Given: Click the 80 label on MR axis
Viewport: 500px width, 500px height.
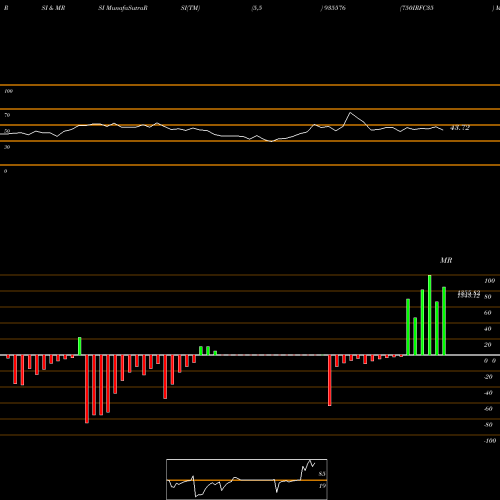Looking at the screenshot, I should (x=488, y=297).
